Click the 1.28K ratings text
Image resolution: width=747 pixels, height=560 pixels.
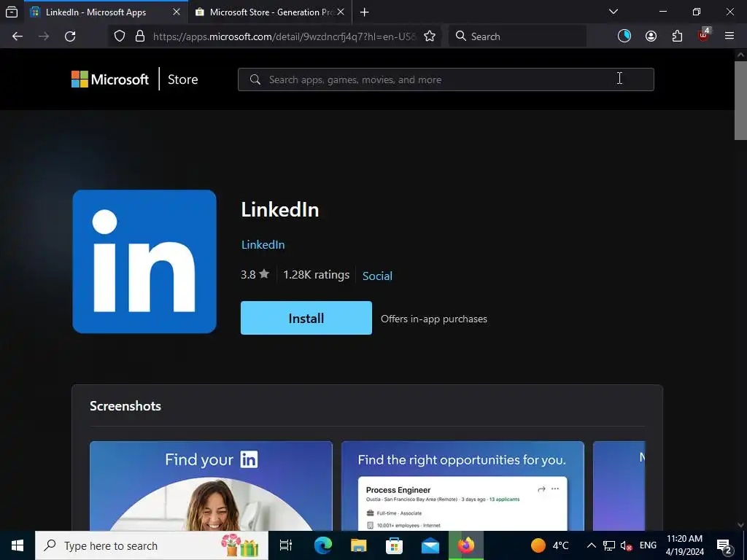317,275
